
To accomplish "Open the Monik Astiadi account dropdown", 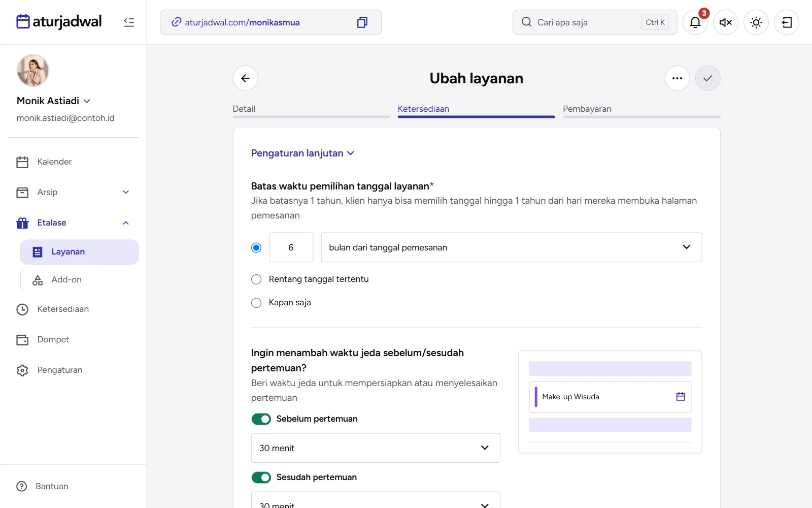I will pyautogui.click(x=53, y=101).
